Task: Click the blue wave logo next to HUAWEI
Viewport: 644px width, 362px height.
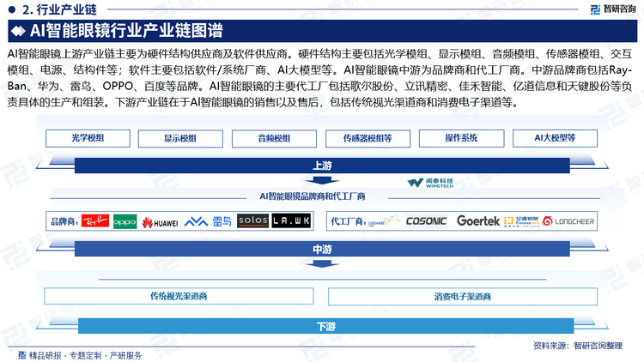Action: click(196, 221)
